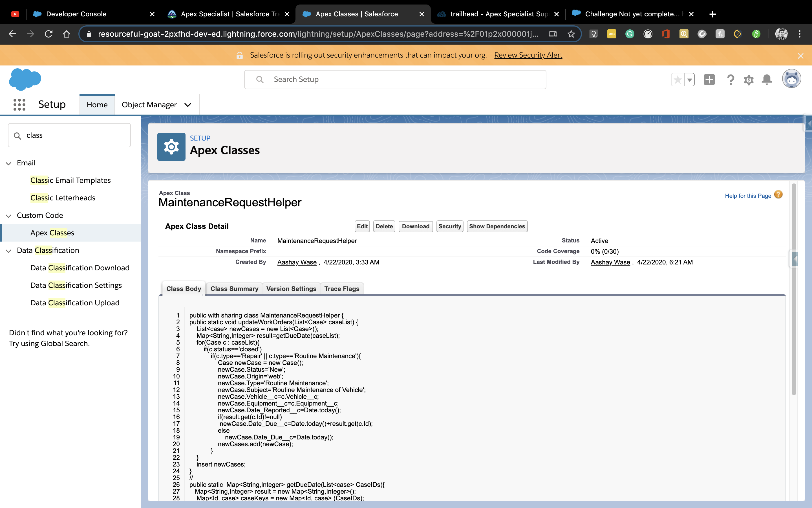Click the Salesforce cloud logo

coord(25,79)
